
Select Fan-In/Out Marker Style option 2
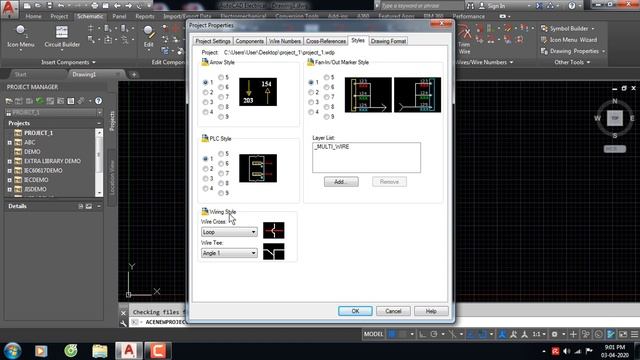click(311, 92)
